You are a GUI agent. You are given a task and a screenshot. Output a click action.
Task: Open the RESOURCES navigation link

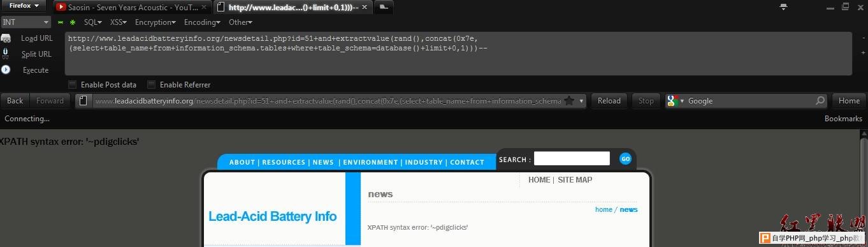(x=284, y=162)
